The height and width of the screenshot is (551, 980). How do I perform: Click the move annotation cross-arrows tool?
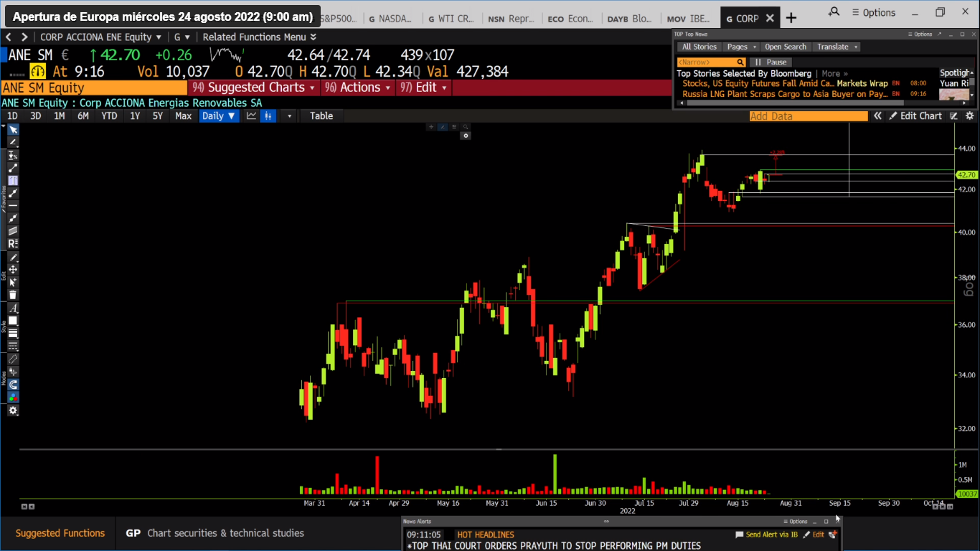13,270
